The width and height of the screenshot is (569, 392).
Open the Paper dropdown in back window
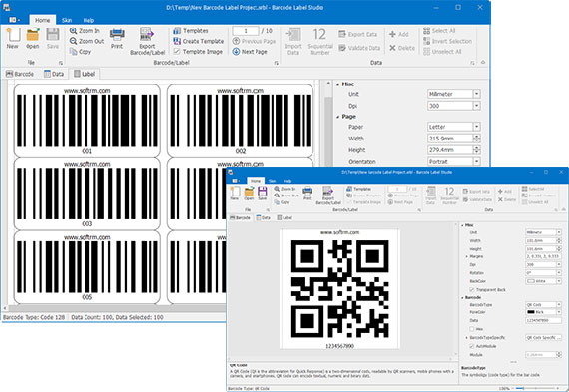click(477, 127)
